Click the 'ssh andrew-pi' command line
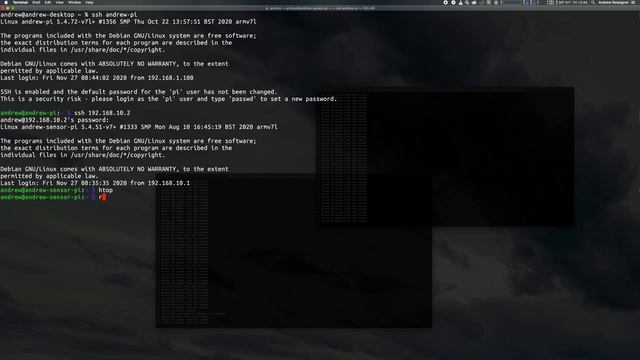This screenshot has width=640, height=360. pos(69,15)
